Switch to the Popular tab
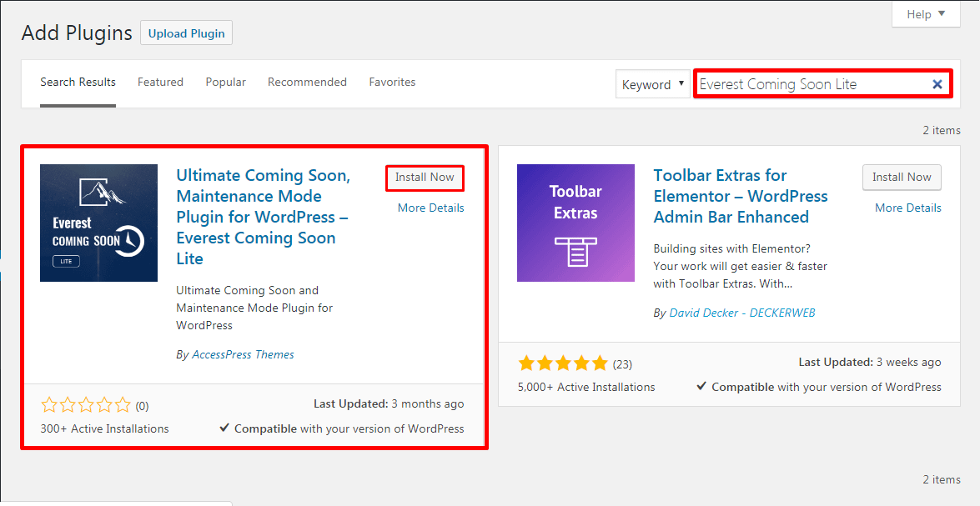This screenshot has height=506, width=980. pos(226,82)
